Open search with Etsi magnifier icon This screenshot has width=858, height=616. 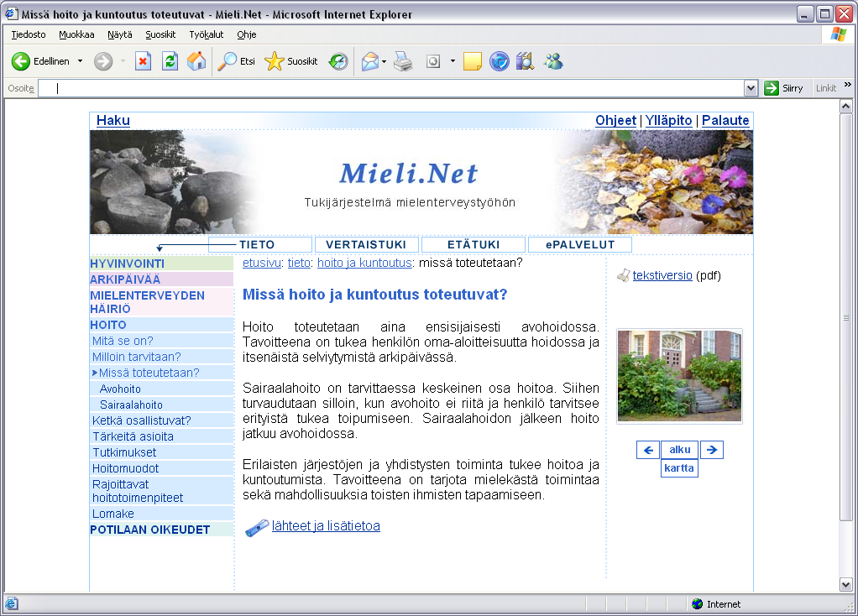[x=227, y=61]
